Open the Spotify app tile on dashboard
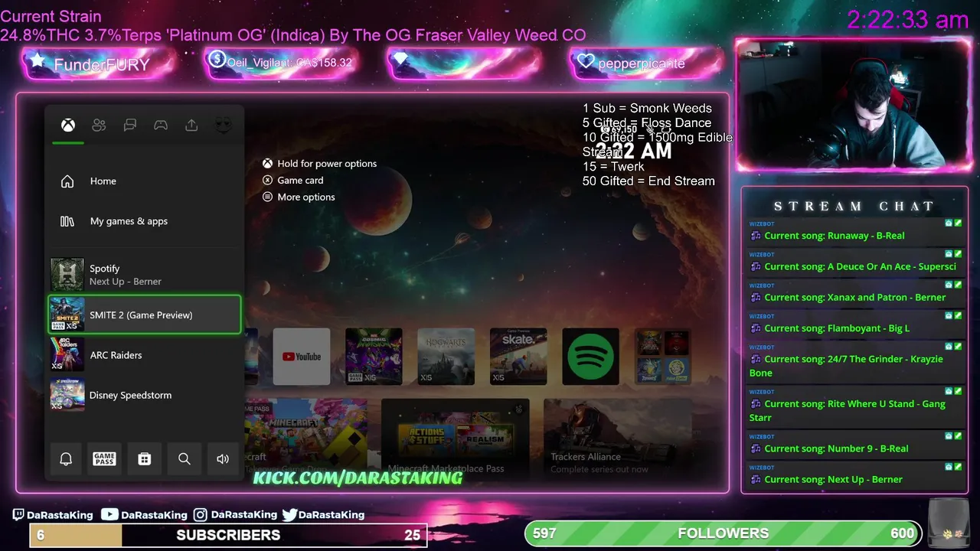Screen dimensions: 980x551 590,357
